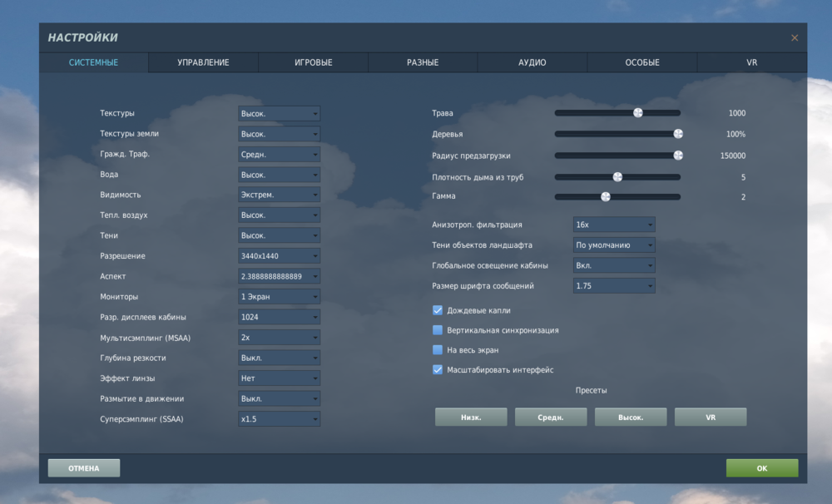Screen dimensions: 832x504
Task: Click the Радиус предзагрузки slider handle
Action: 677,156
